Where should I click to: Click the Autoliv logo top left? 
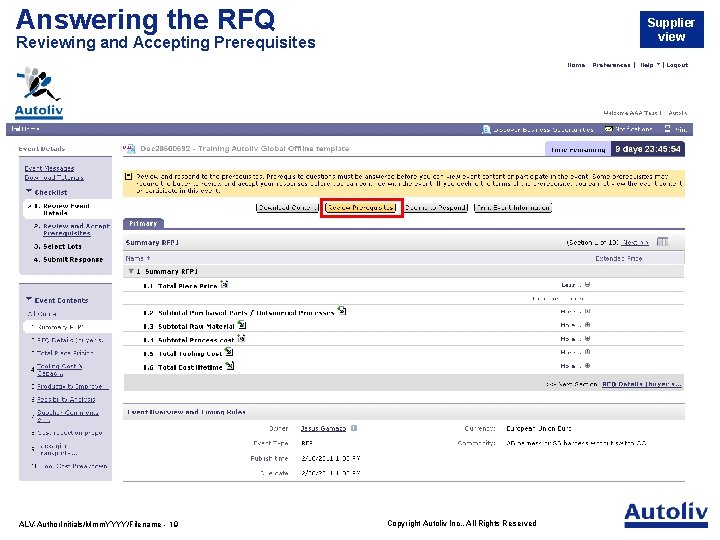[x=39, y=93]
